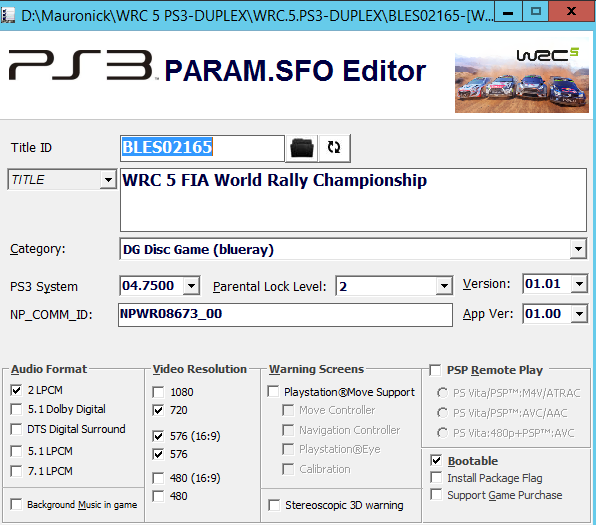Tick the Calibration checkbox
This screenshot has width=596, height=525.
point(288,469)
